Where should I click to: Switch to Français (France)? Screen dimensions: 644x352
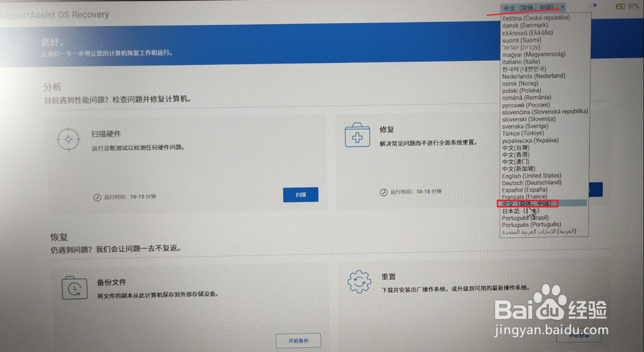pyautogui.click(x=524, y=197)
